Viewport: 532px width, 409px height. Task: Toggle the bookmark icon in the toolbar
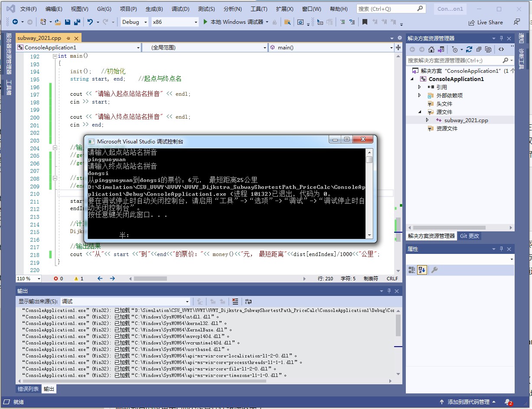[365, 22]
